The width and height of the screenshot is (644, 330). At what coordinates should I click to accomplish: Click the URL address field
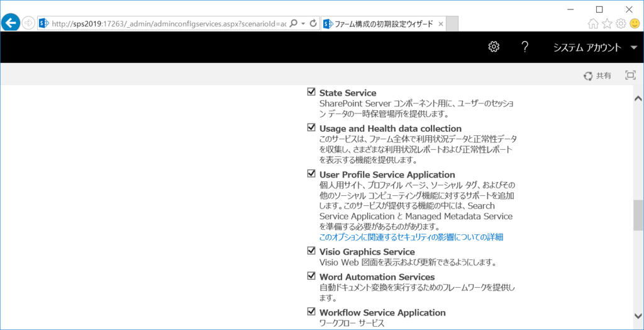click(x=169, y=24)
